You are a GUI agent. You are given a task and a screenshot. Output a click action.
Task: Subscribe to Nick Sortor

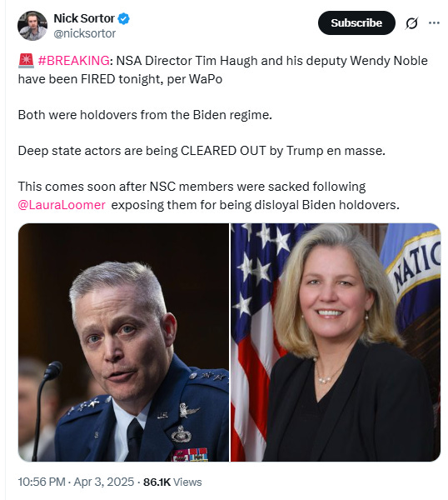coord(356,23)
